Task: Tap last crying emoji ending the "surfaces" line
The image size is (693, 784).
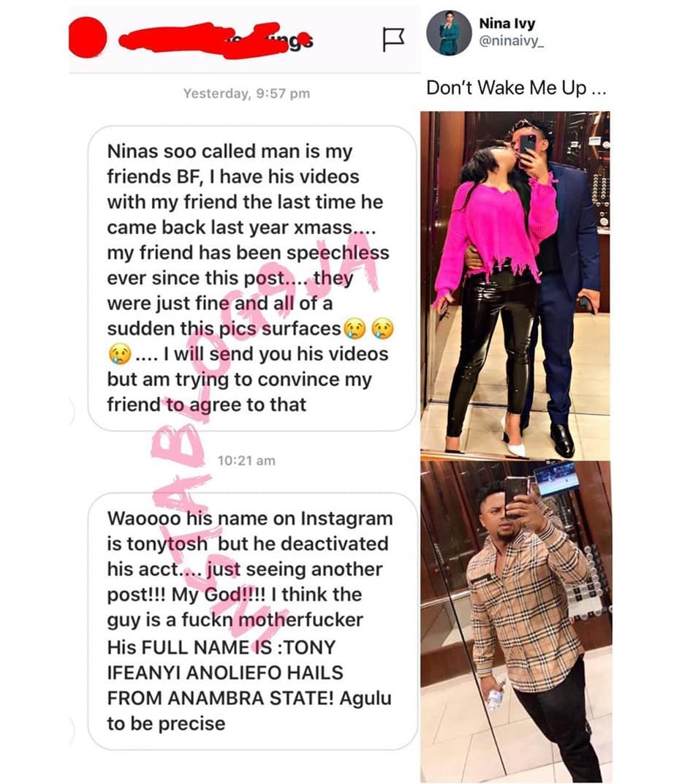Action: (x=383, y=329)
